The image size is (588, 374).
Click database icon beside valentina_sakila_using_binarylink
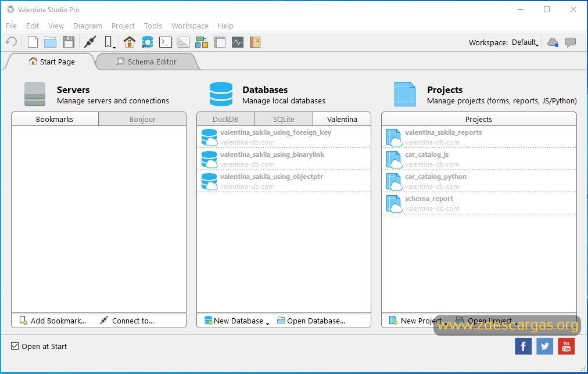(209, 159)
